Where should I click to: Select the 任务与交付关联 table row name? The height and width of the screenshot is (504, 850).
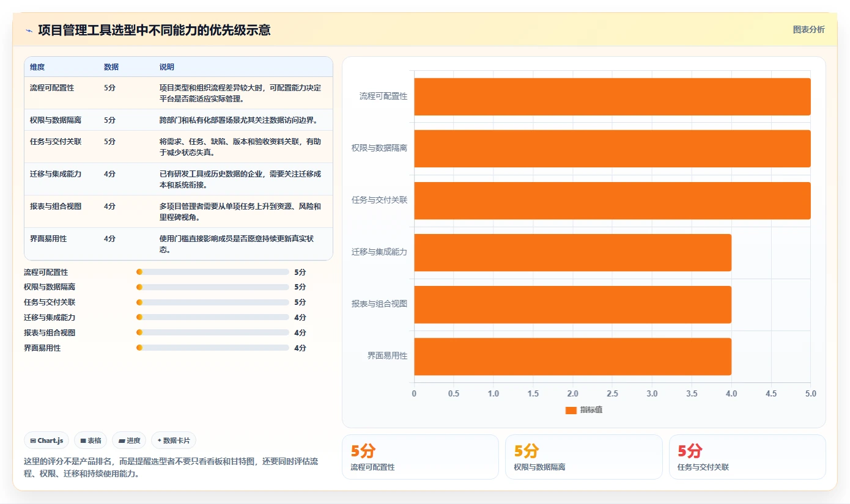[56, 142]
